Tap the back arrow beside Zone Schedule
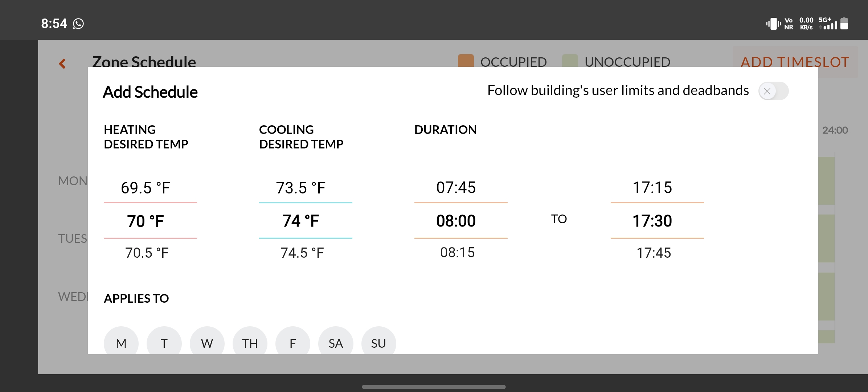 pos(62,64)
